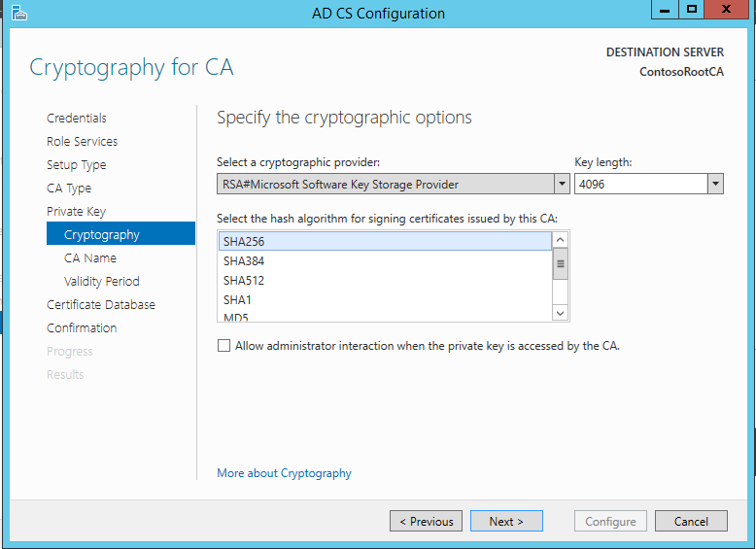Switch to the Role Services page
The width and height of the screenshot is (756, 549).
click(82, 141)
